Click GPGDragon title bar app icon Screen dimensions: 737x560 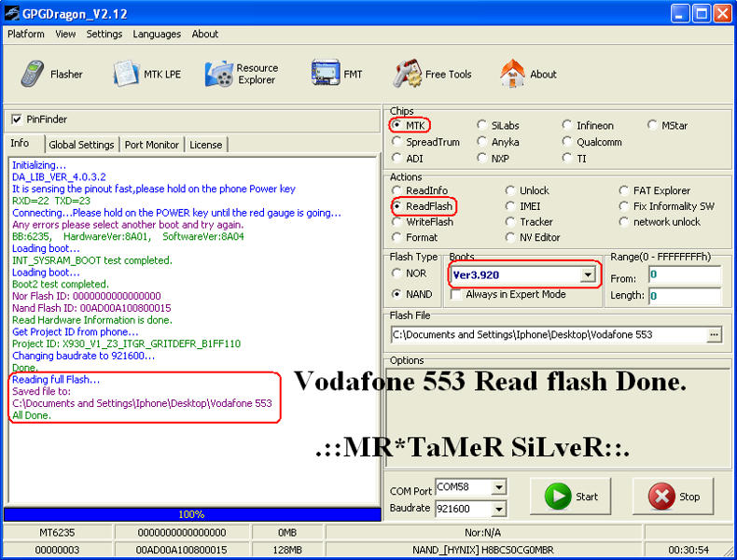click(11, 13)
